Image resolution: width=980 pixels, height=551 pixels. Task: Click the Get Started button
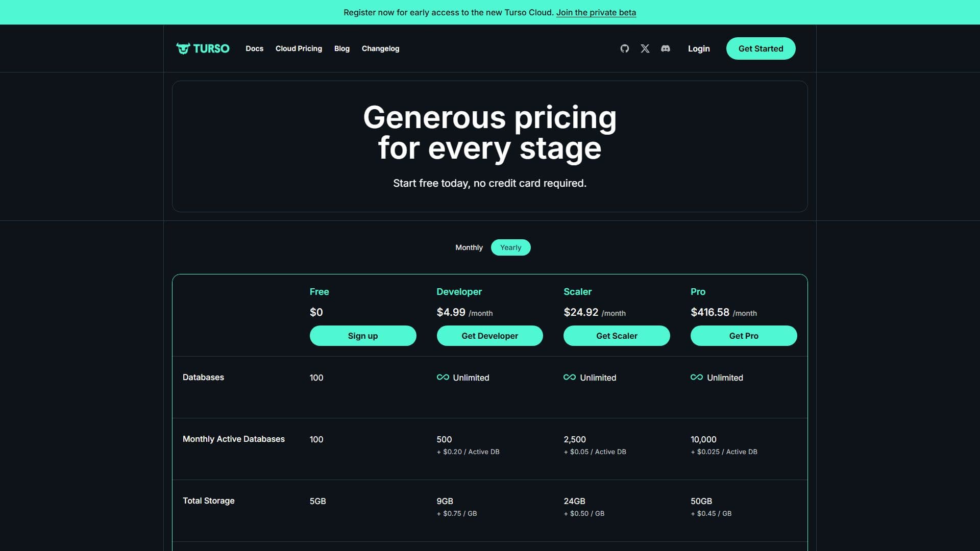coord(761,48)
